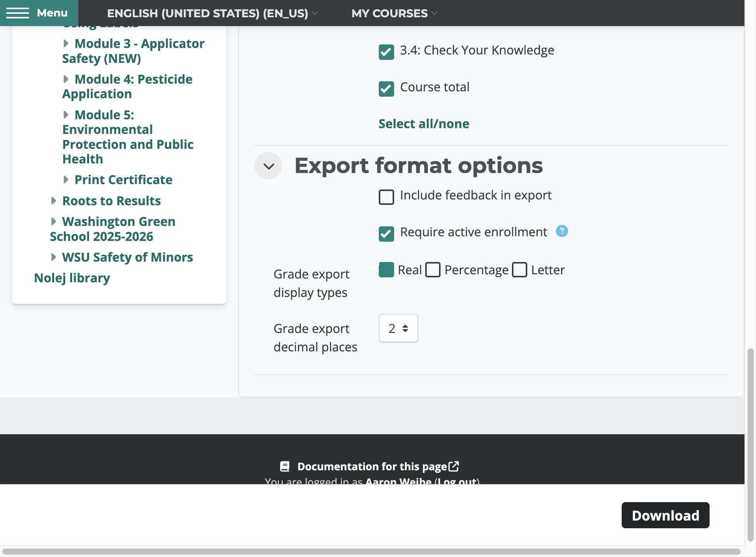This screenshot has height=557, width=756.
Task: Expand the Module 5 Environmental Protection arrow
Action: pyautogui.click(x=66, y=115)
